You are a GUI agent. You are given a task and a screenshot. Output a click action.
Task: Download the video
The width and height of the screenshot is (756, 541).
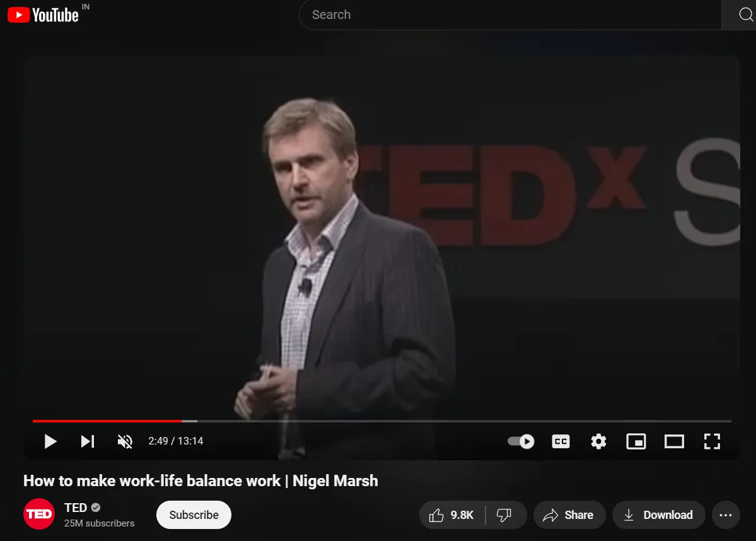(x=659, y=515)
